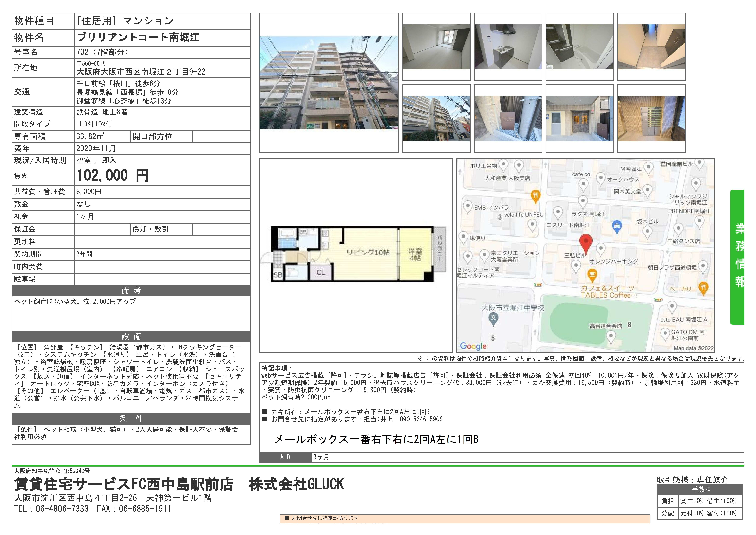756x535 pixels.
Task: Click the phone number 090-5646-5908
Action: coord(421,419)
